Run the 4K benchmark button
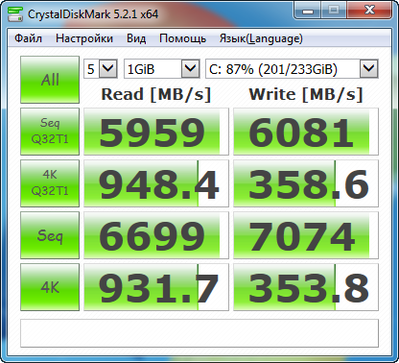399x363 pixels. tap(50, 287)
